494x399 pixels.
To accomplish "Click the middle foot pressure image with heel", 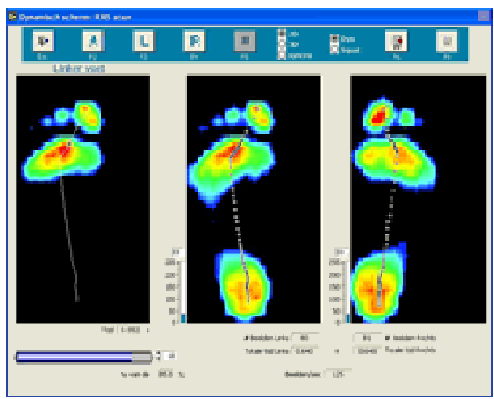I will click(x=254, y=199).
